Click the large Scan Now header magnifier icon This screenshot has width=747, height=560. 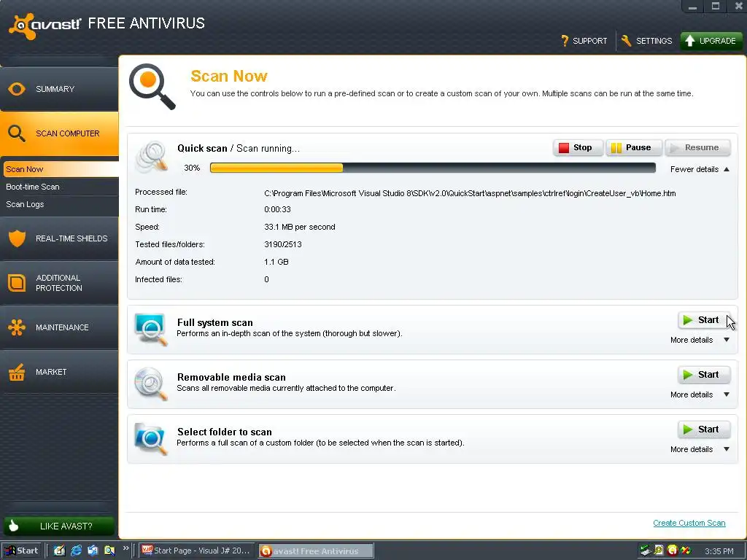click(x=152, y=87)
